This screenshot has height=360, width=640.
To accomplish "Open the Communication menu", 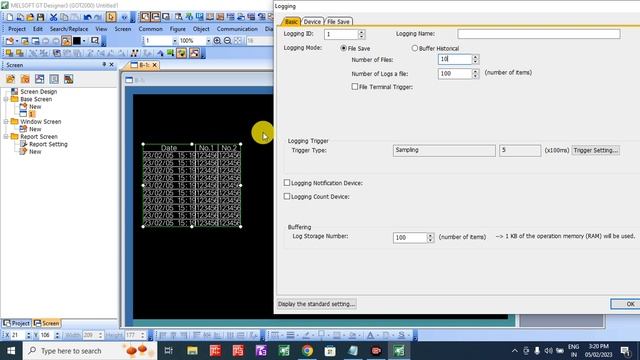I will pos(237,29).
